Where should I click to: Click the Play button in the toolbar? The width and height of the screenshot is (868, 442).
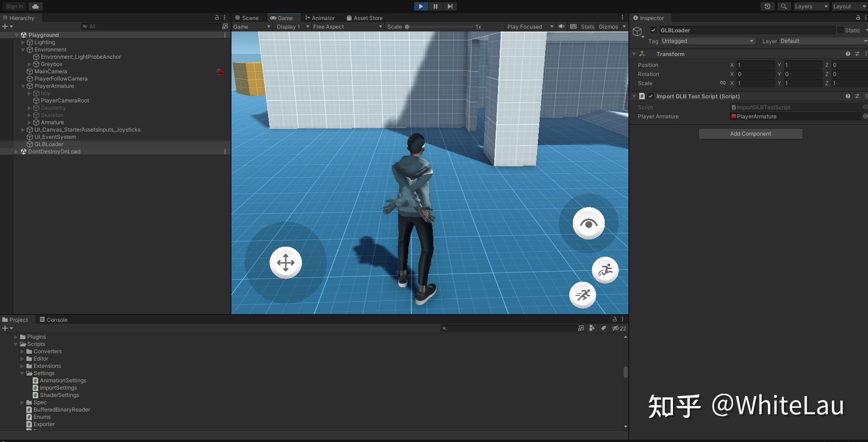(421, 6)
